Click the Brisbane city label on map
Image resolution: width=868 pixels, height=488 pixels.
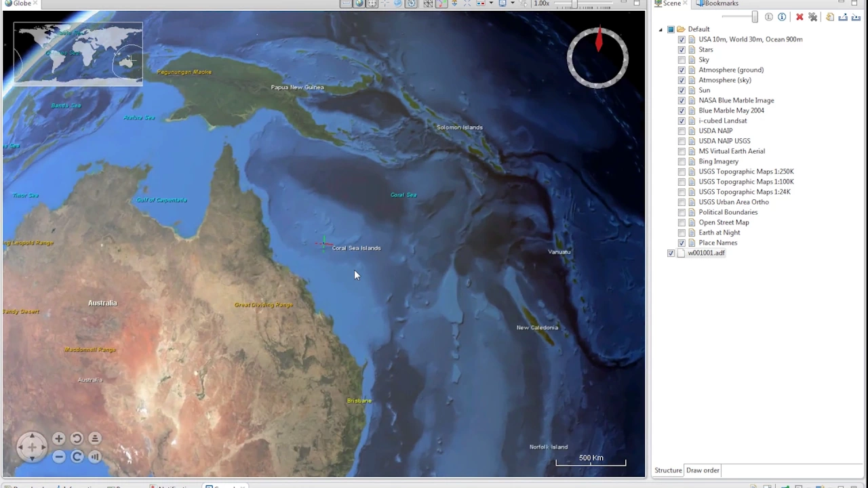point(359,401)
